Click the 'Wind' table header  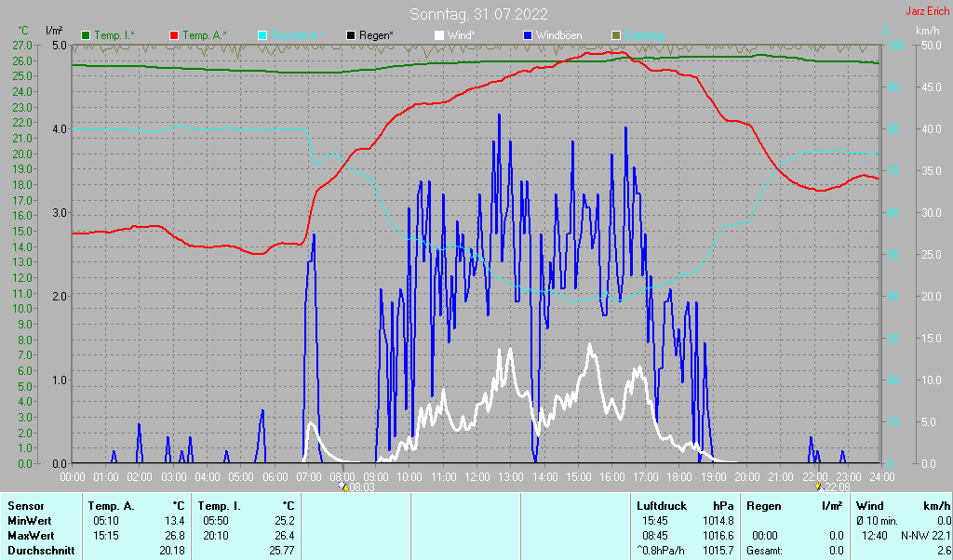tap(870, 506)
